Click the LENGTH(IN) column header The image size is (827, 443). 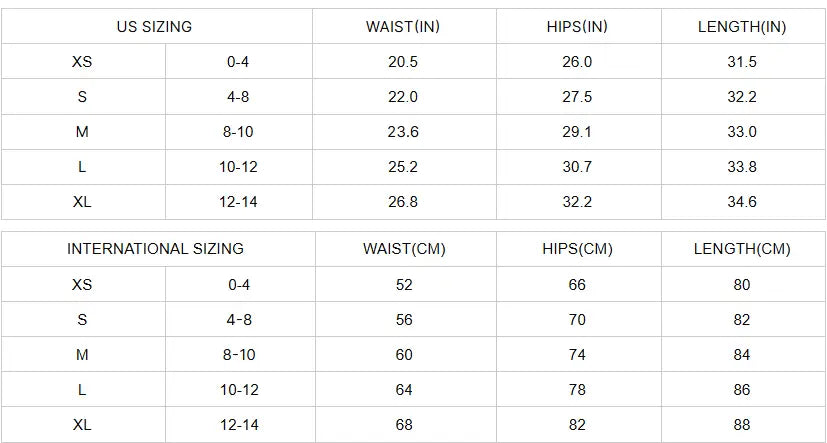pyautogui.click(x=742, y=27)
